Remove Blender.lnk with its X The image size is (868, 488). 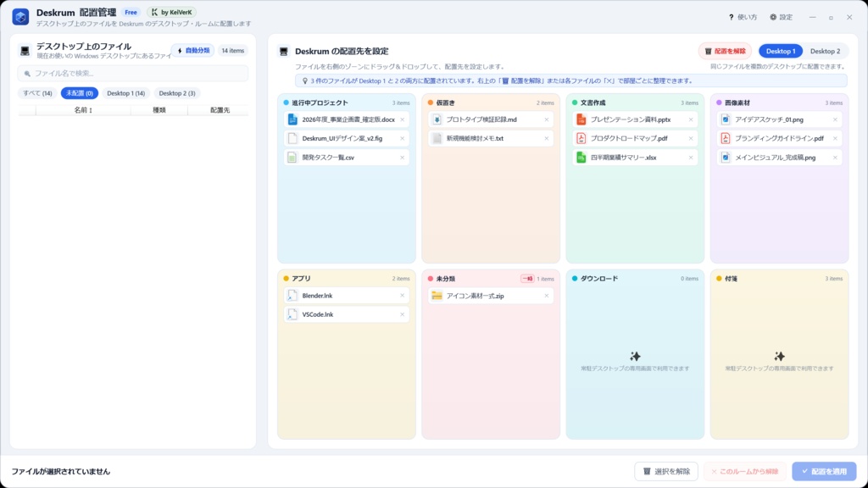pos(403,296)
